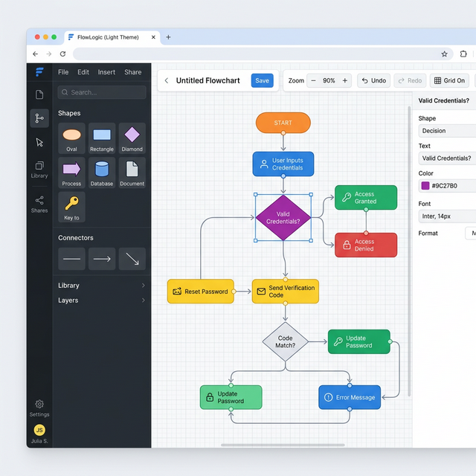Bookmark page with star icon
476x476 pixels.
(445, 54)
